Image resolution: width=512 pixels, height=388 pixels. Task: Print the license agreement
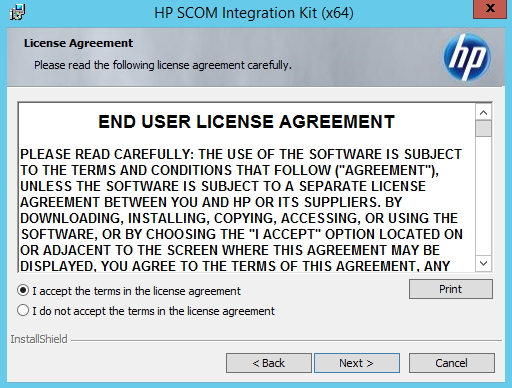[451, 289]
